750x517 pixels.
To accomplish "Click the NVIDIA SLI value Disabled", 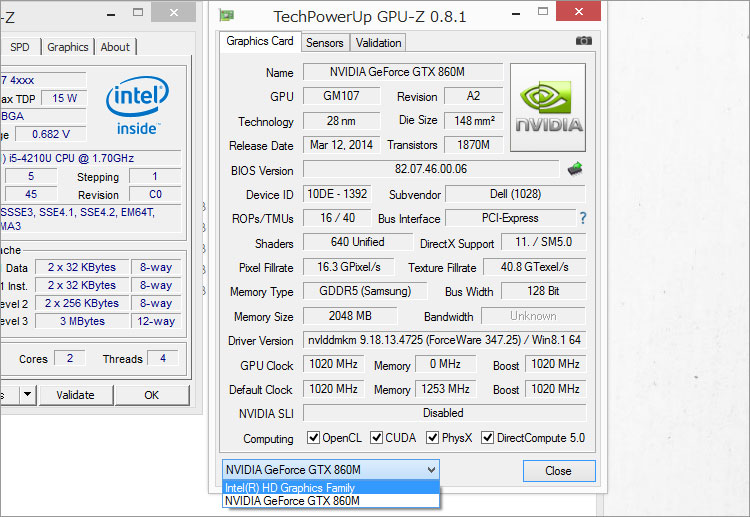I will click(x=444, y=413).
